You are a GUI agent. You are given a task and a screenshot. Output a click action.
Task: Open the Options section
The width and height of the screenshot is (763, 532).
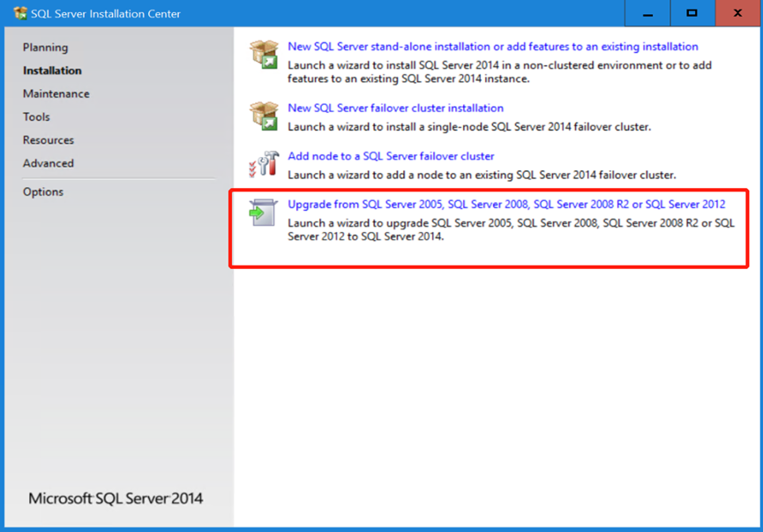tap(43, 191)
